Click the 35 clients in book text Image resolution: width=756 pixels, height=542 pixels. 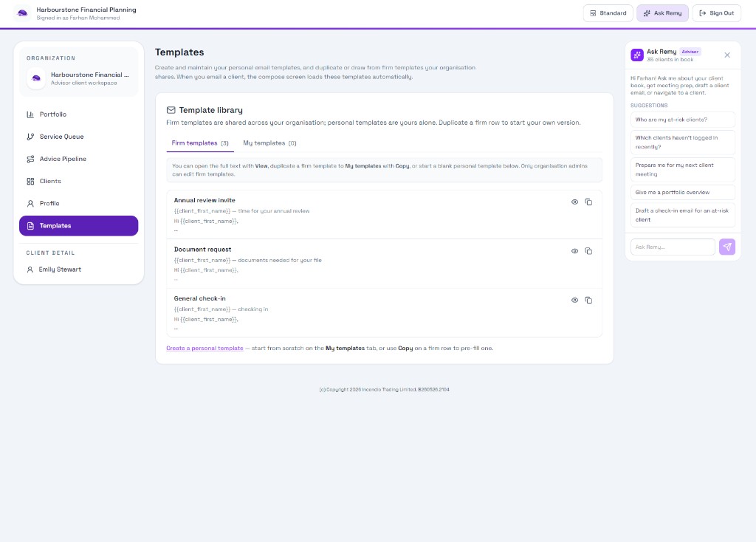[x=670, y=60]
